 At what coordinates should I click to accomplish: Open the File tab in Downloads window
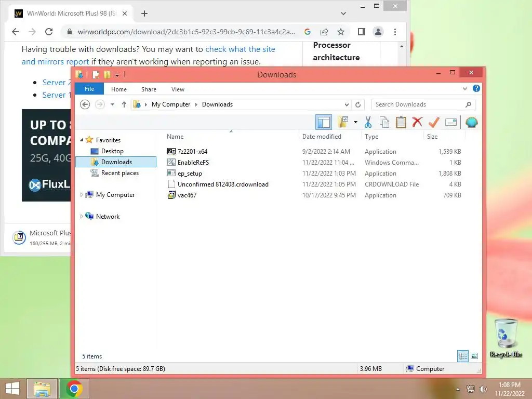click(x=89, y=89)
